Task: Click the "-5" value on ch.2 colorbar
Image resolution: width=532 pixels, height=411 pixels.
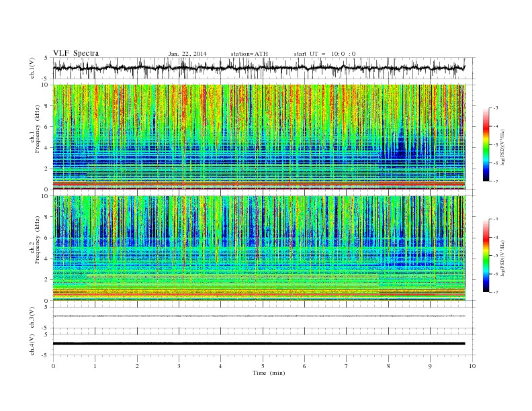Action: pyautogui.click(x=496, y=256)
